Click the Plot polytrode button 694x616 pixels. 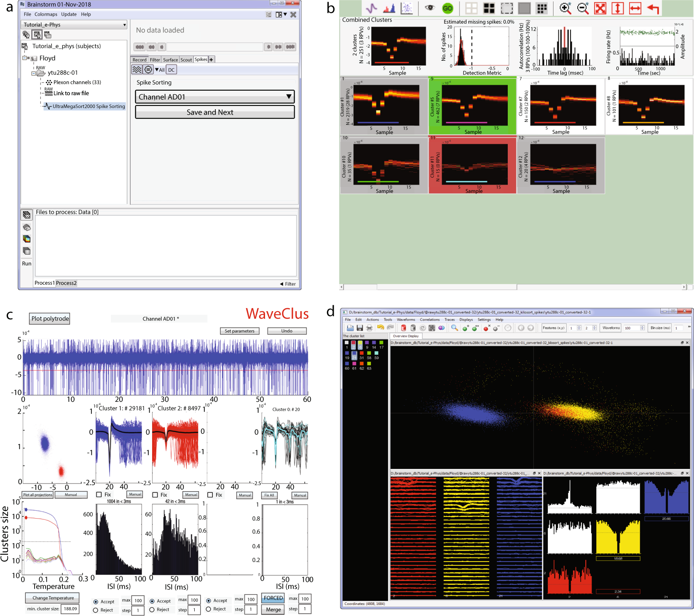click(x=50, y=319)
